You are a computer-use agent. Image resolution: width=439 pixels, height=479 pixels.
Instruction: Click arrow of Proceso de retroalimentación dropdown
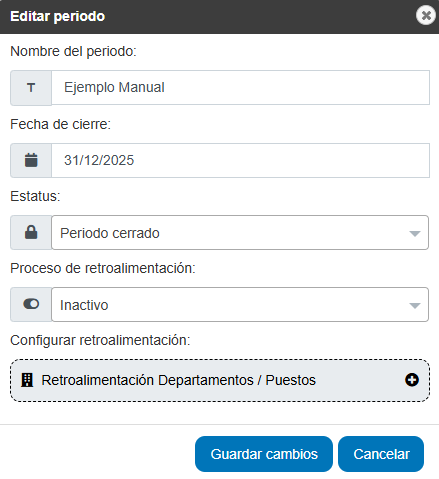(415, 305)
